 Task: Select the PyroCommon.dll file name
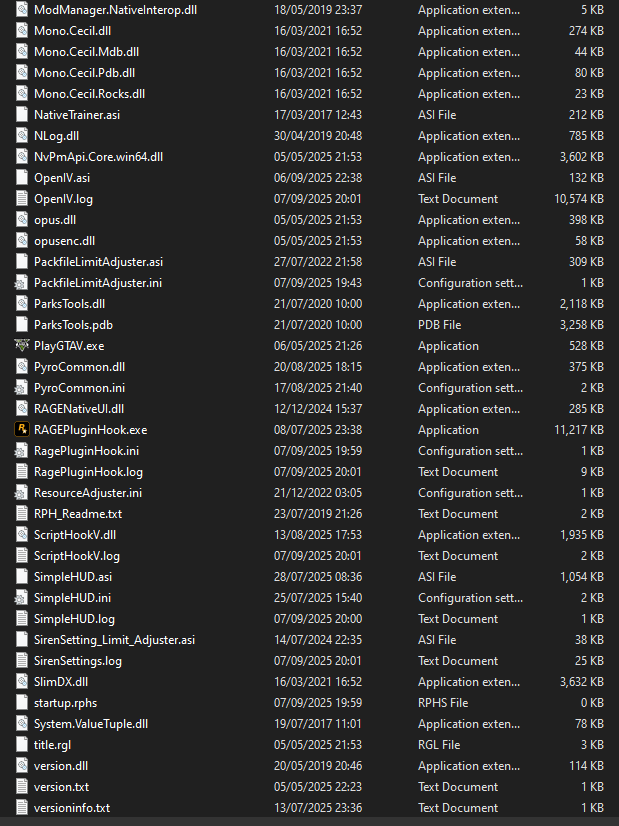pos(79,367)
